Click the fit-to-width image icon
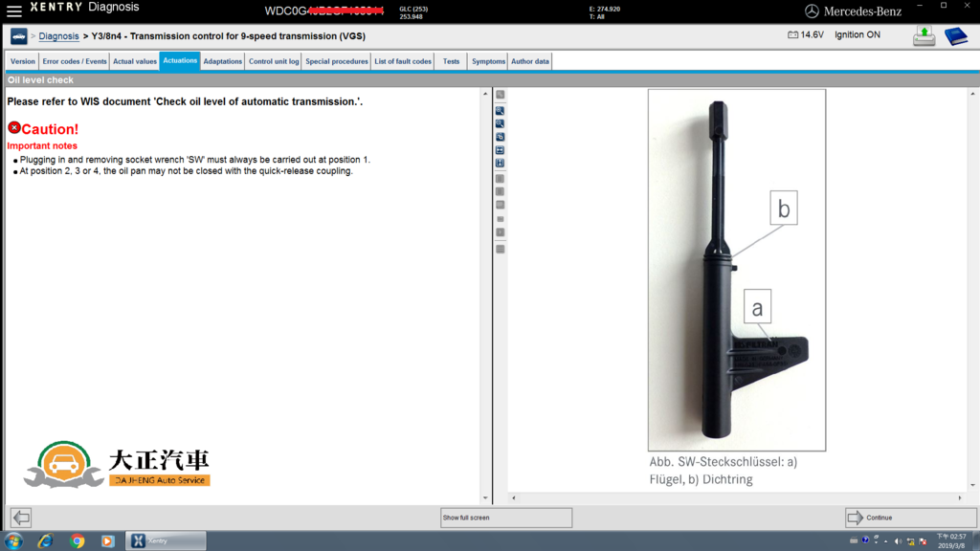This screenshot has height=551, width=980. 500,150
